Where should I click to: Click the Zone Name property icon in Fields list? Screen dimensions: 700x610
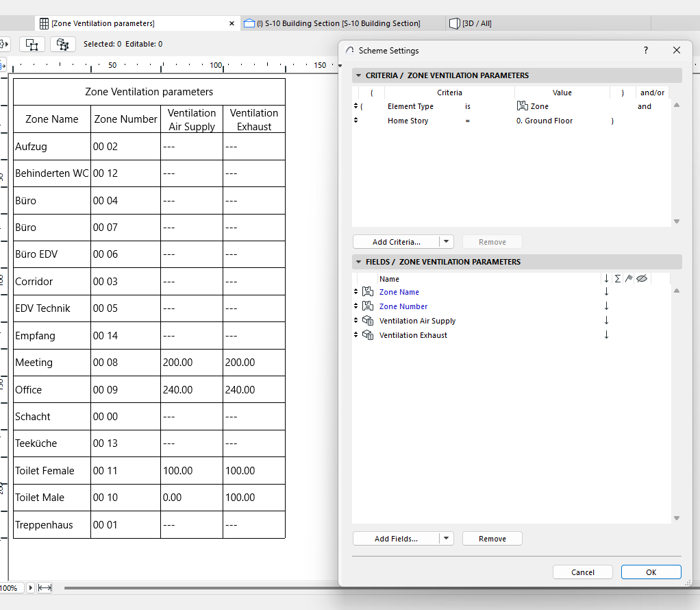[368, 291]
